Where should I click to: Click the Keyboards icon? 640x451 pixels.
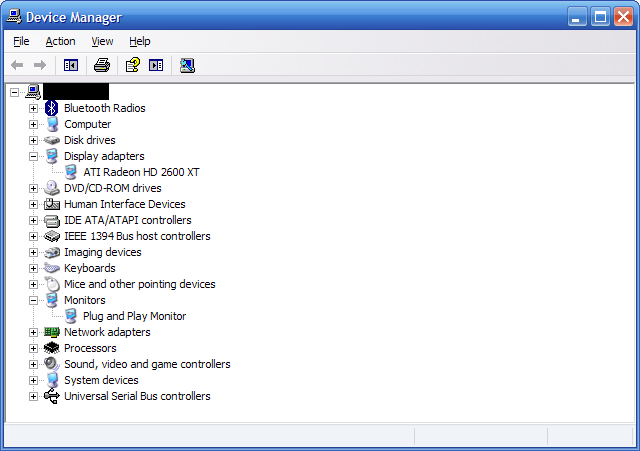52,268
